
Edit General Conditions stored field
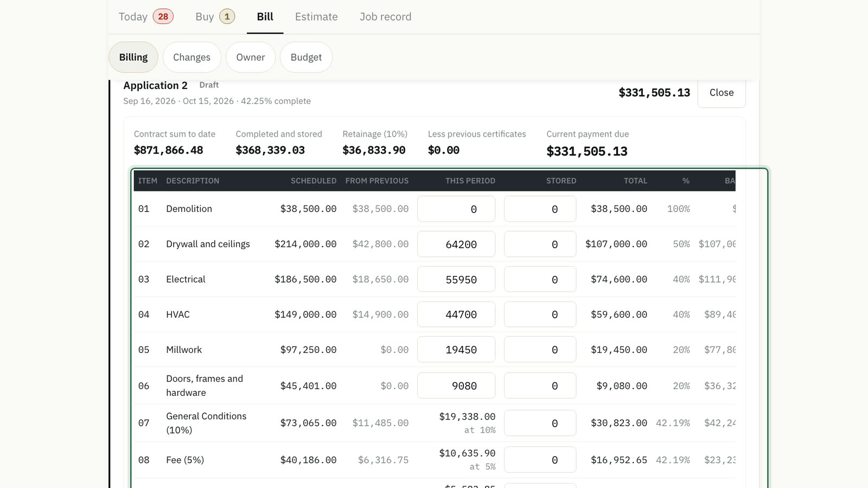click(540, 423)
